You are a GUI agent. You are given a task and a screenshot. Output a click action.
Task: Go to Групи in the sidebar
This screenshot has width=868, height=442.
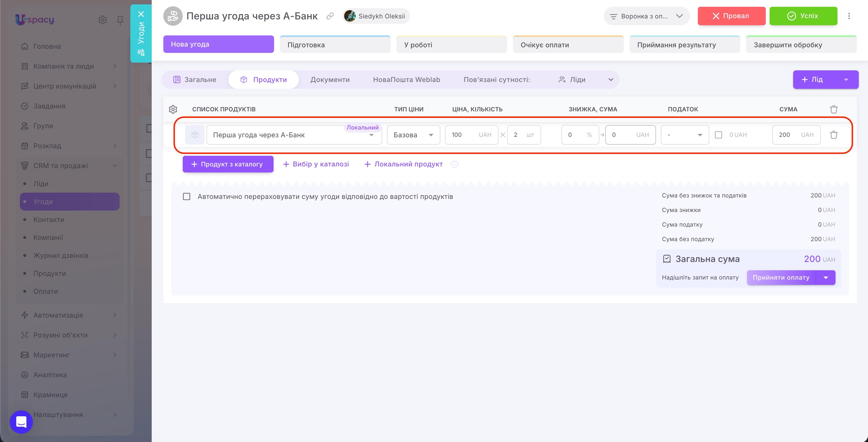[43, 126]
